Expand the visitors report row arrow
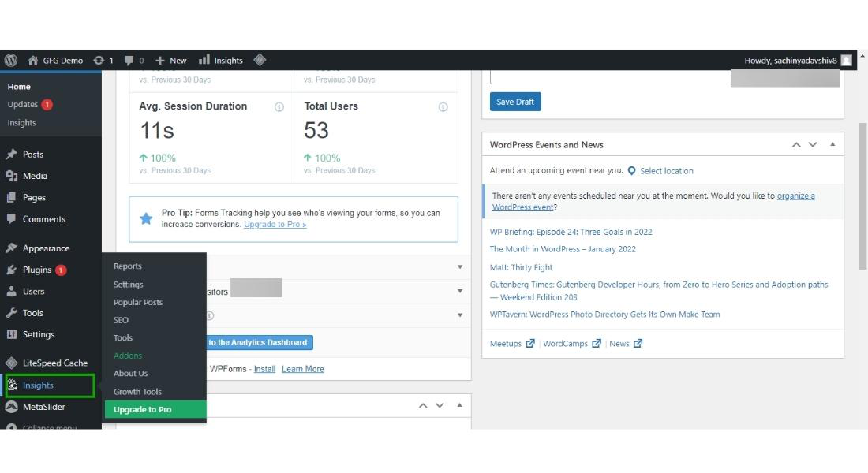 tap(459, 292)
